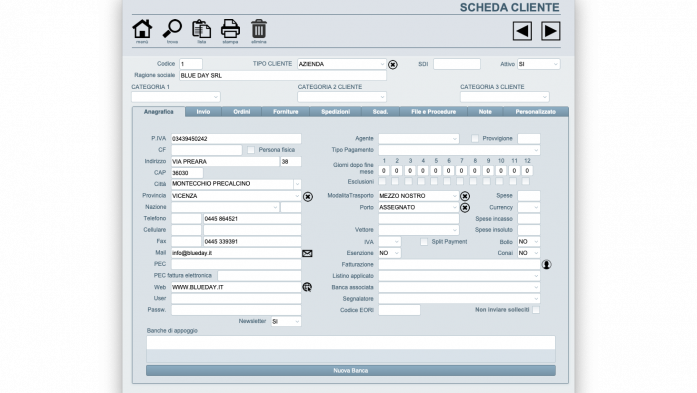This screenshot has height=393, width=697.
Task: Click the Codice field containing 1
Action: click(191, 64)
